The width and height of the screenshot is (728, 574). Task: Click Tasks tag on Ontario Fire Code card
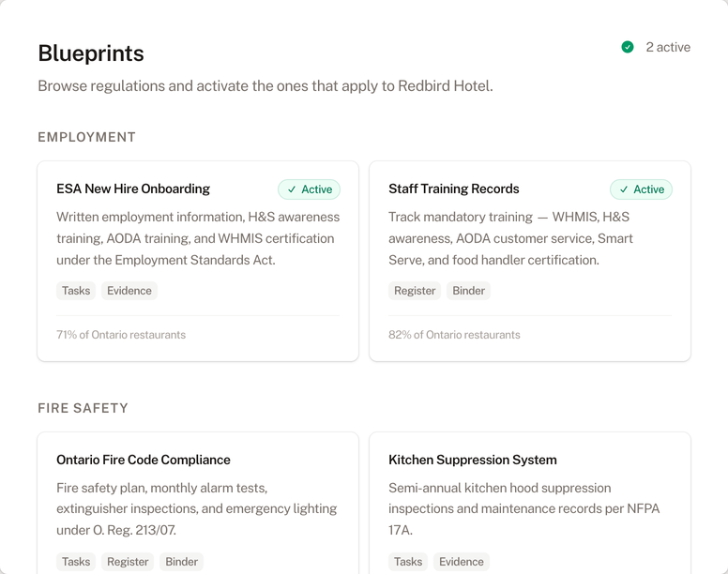(76, 562)
